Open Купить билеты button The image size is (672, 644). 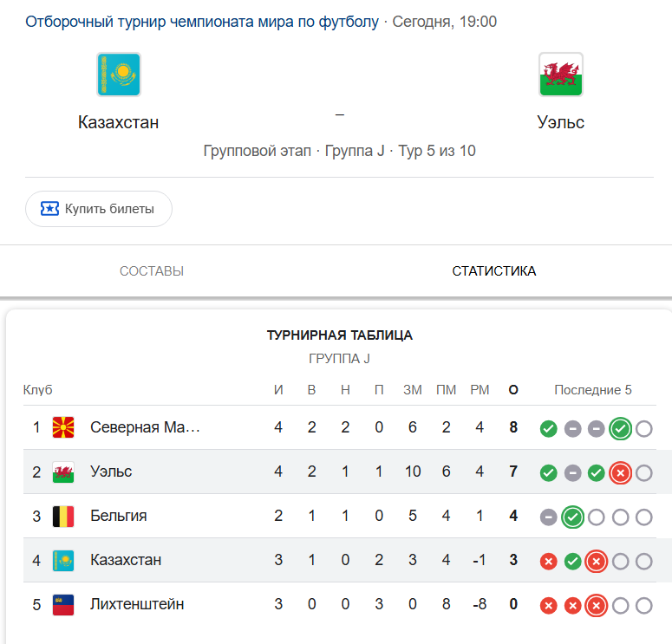[99, 209]
